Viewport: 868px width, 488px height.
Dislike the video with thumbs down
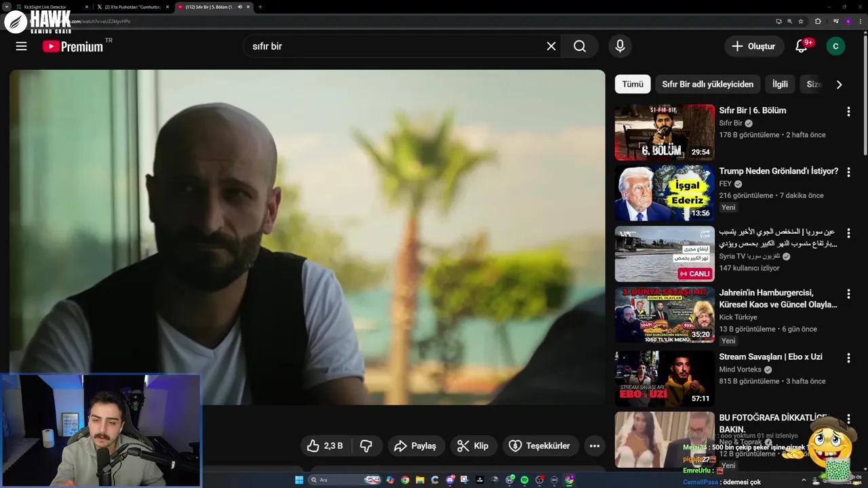click(366, 446)
